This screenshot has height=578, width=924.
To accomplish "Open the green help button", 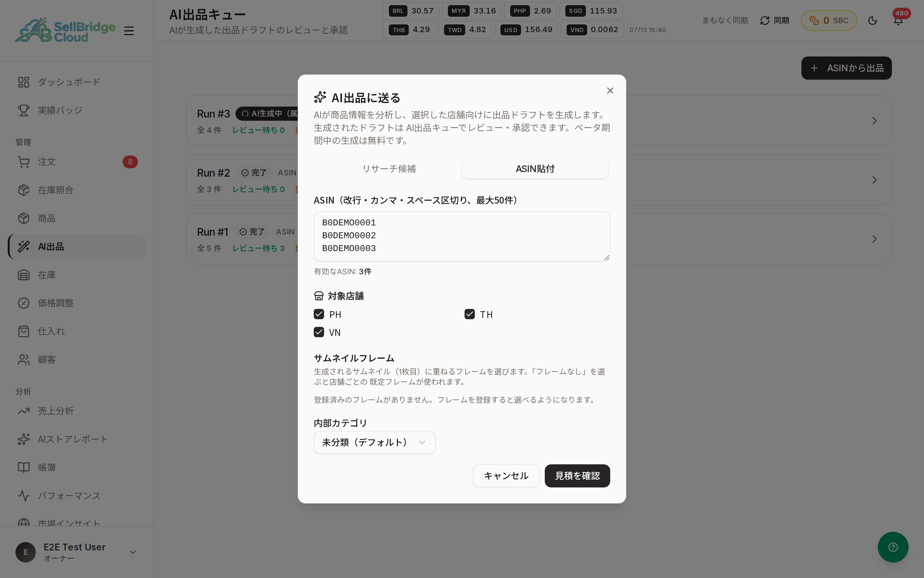I will (893, 547).
